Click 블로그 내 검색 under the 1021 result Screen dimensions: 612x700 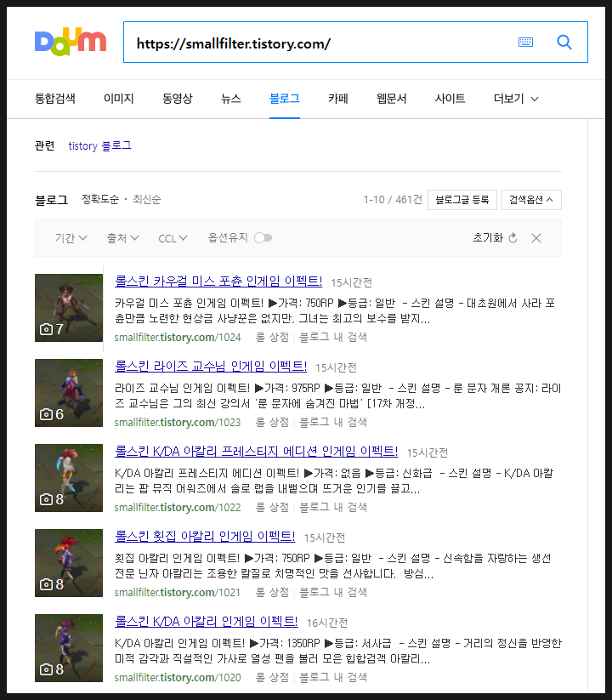[x=333, y=592]
